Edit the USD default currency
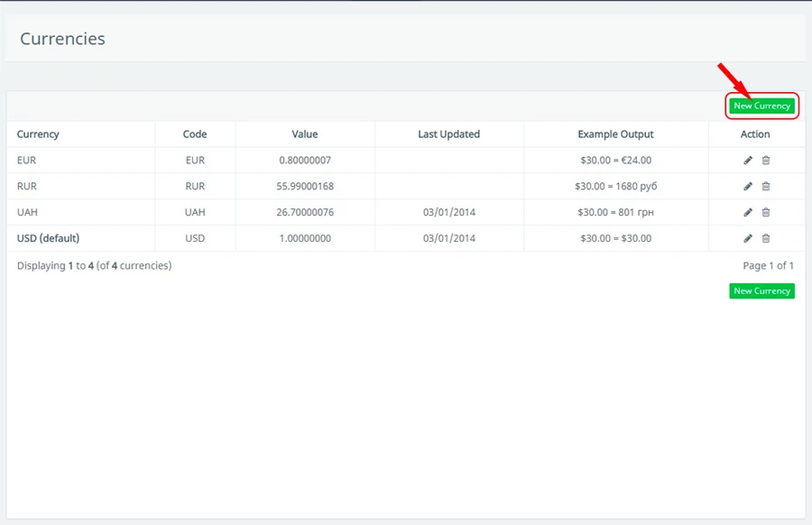Viewport: 812px width, 525px height. tap(747, 239)
